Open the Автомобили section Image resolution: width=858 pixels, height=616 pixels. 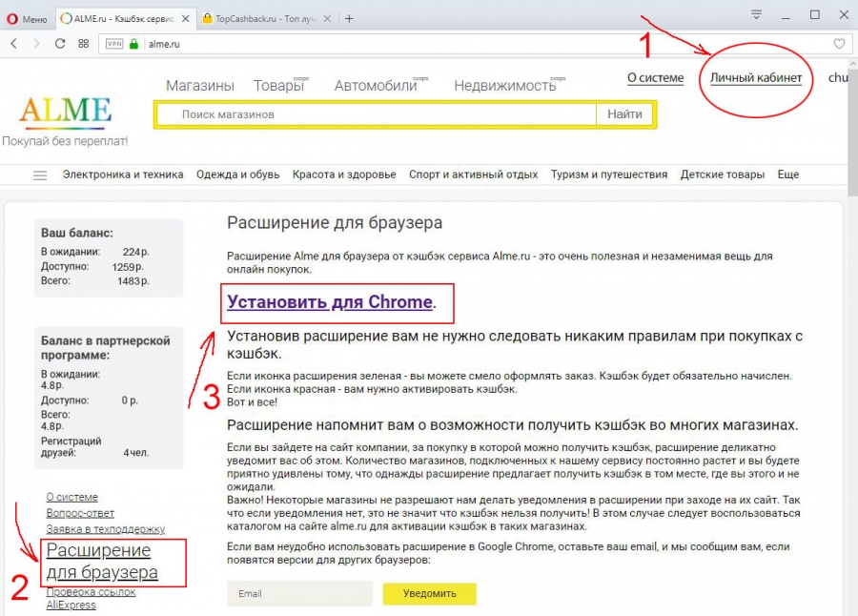pyautogui.click(x=376, y=86)
